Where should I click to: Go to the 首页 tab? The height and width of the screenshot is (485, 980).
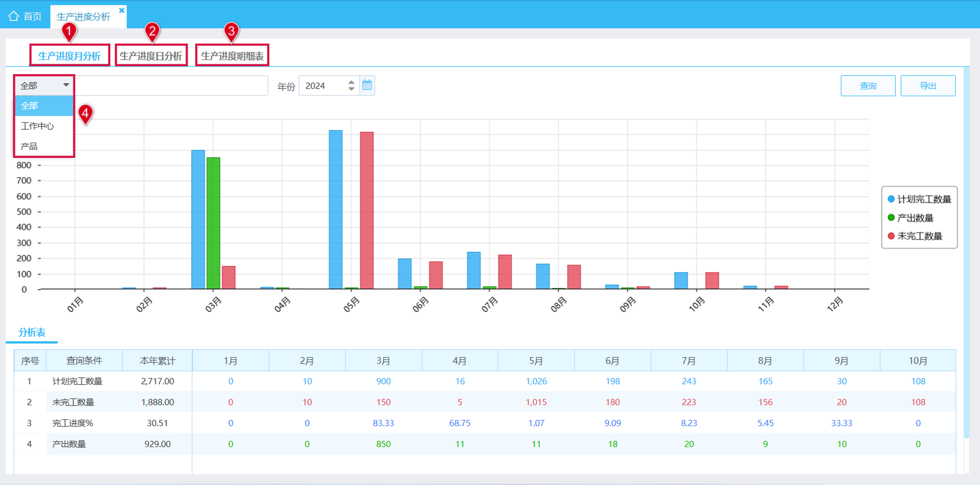click(x=25, y=16)
